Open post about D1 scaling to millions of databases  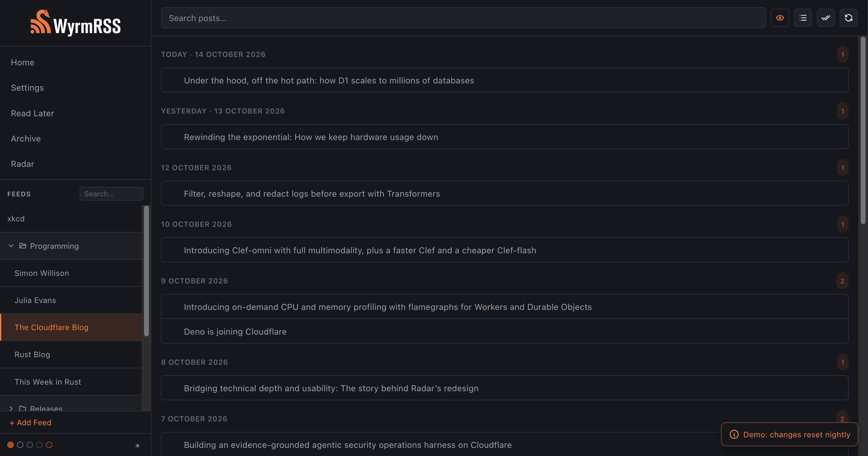[505, 80]
